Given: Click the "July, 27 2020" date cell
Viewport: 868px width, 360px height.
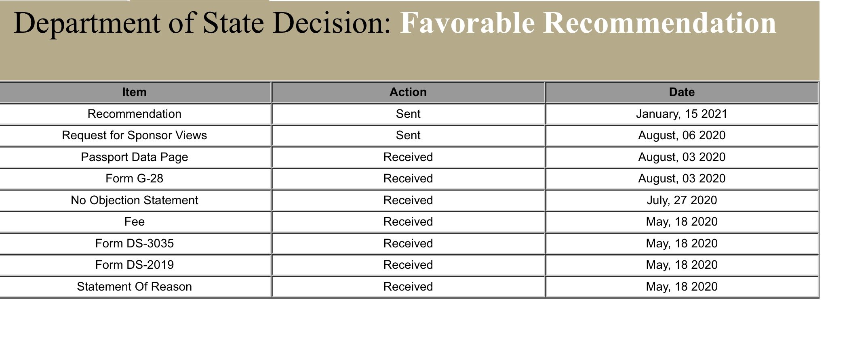Looking at the screenshot, I should click(681, 201).
